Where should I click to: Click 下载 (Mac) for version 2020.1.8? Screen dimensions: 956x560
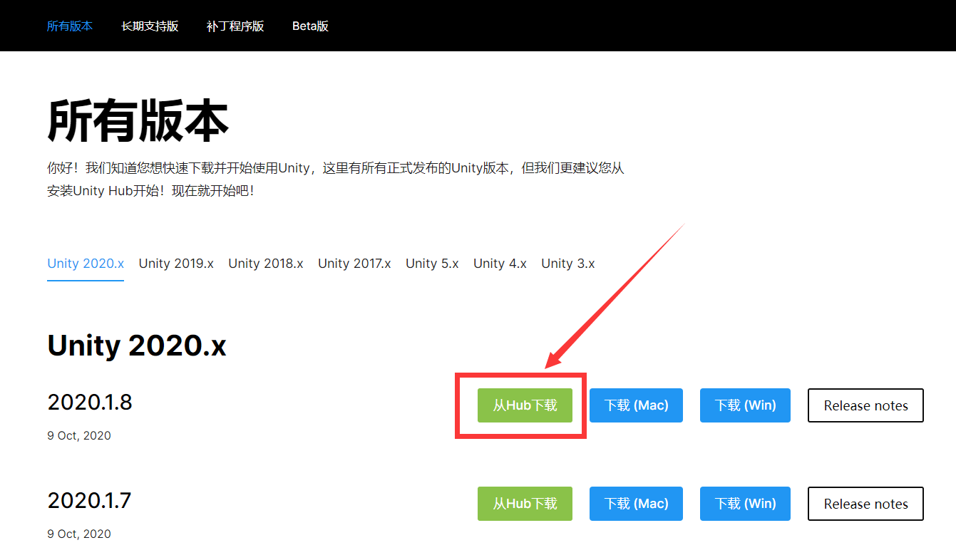[x=636, y=405]
